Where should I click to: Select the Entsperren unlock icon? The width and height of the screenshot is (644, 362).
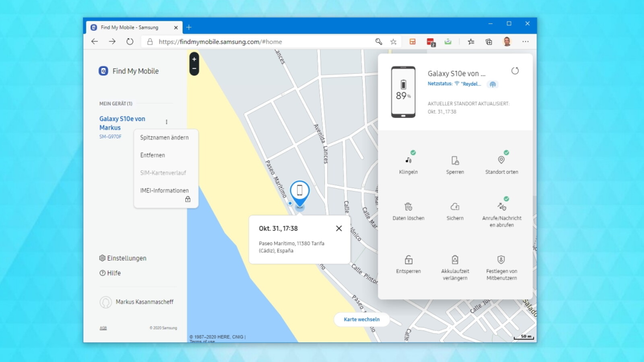408,259
